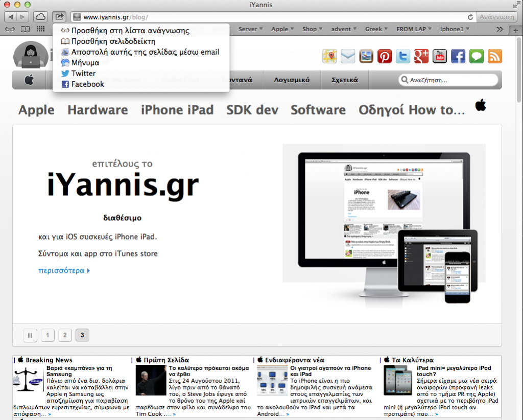Open the YouTube social icon

440,56
